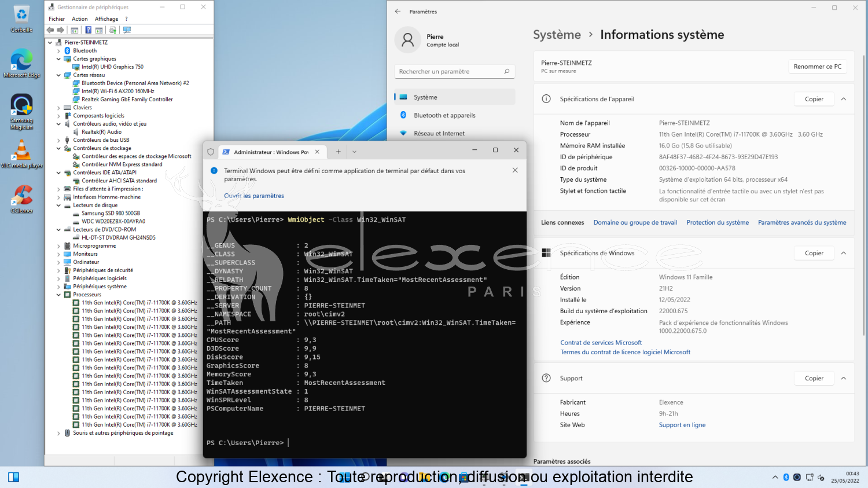Click Copier for Spécifications de Windows
Viewport: 868px width, 488px height.
(814, 253)
